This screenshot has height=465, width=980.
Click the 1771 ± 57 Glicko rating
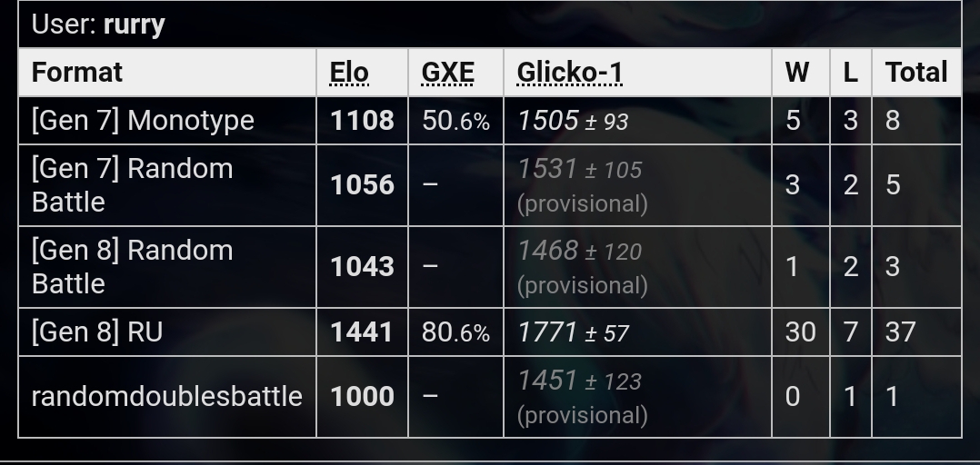click(x=573, y=332)
